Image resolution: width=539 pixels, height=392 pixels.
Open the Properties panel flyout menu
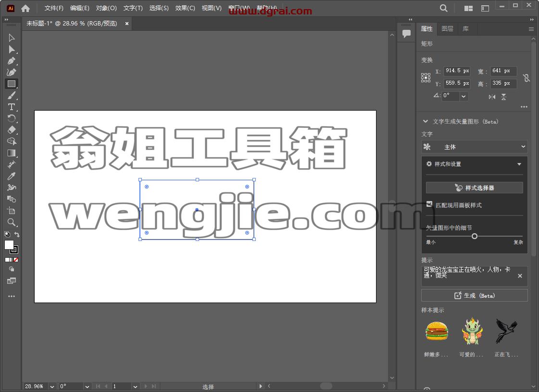coord(531,29)
